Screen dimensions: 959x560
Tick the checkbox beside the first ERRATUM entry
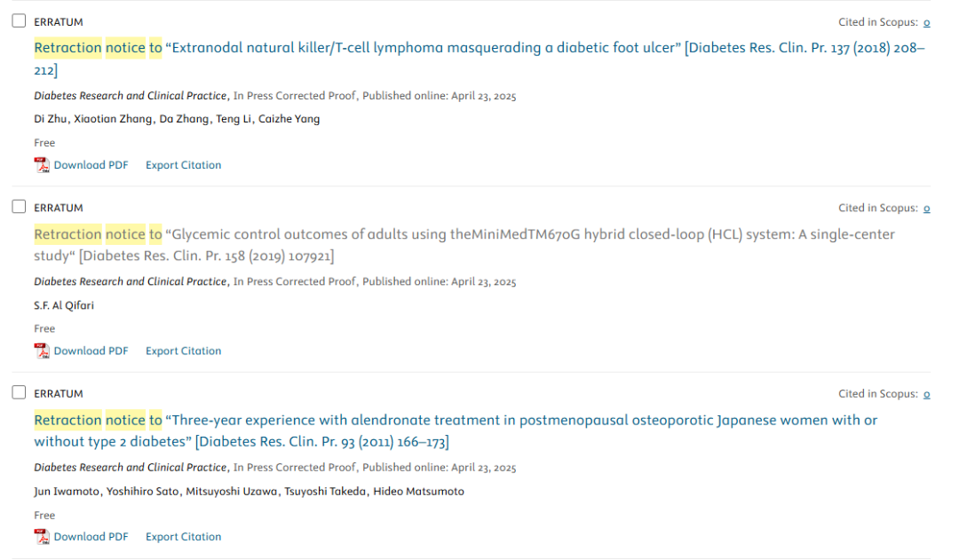[x=19, y=20]
